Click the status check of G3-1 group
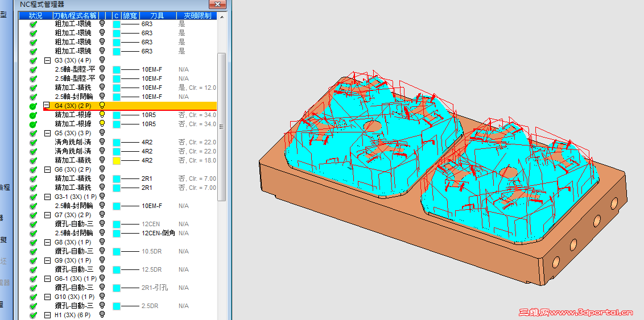The width and height of the screenshot is (644, 320). click(33, 197)
